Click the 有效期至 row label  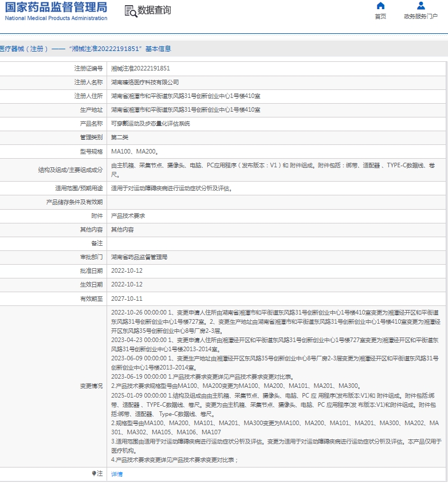pos(91,299)
